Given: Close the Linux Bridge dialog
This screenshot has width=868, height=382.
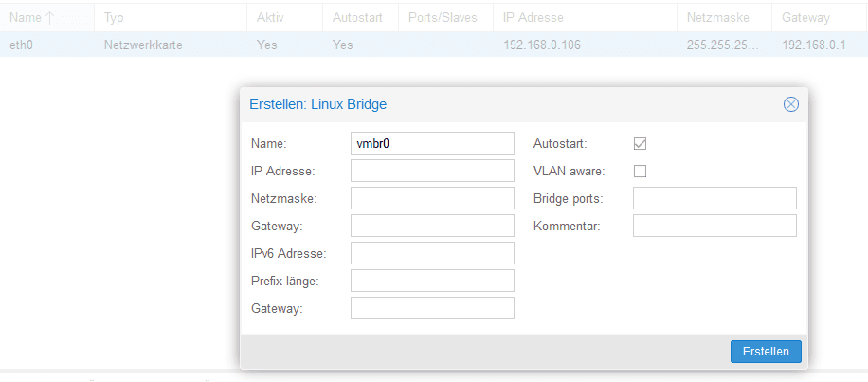Looking at the screenshot, I should point(790,104).
